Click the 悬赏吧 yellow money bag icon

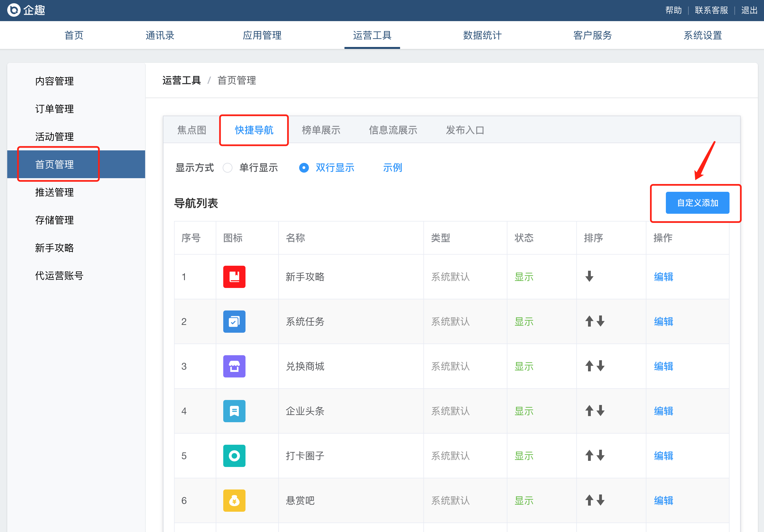pos(234,500)
